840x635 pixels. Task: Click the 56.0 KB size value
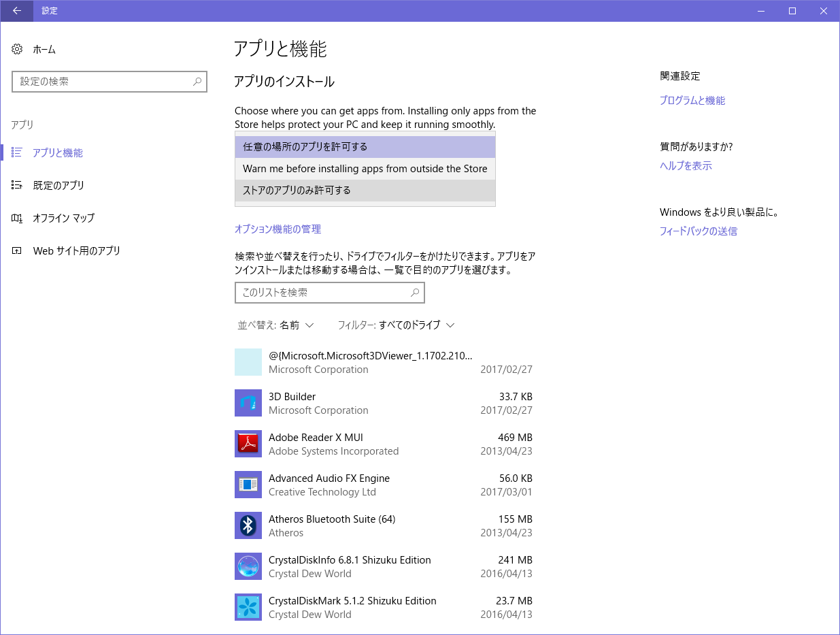click(x=516, y=478)
